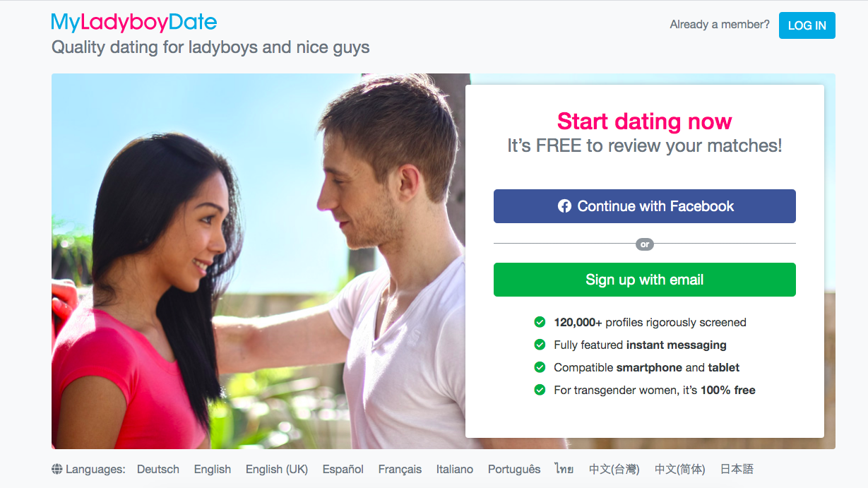The height and width of the screenshot is (488, 868).
Task: Choose the 日本語 language link
Action: [737, 469]
